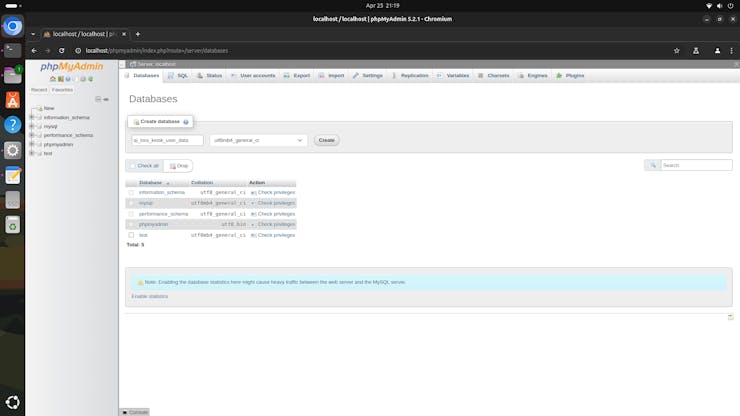This screenshot has height=416, width=740.
Task: Open the Console bar at bottom
Action: (x=135, y=412)
